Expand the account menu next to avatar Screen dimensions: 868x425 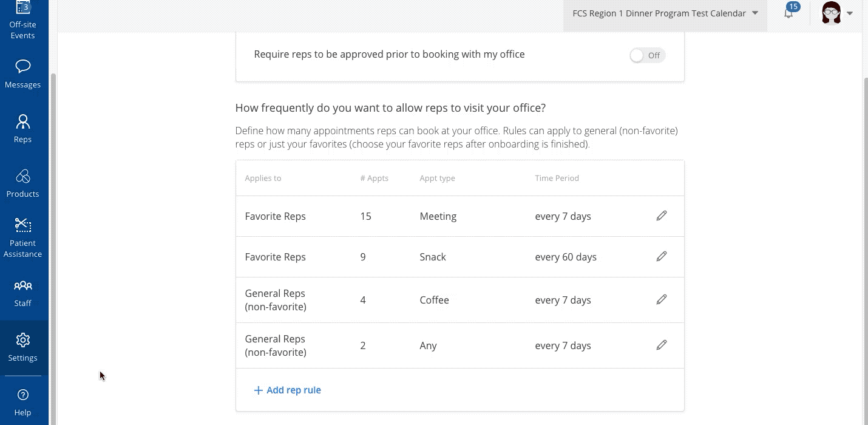850,13
